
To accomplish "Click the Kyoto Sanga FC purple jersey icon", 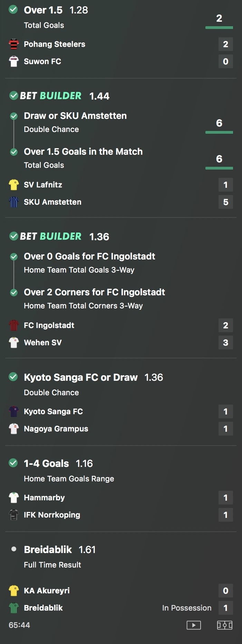I will [x=14, y=411].
